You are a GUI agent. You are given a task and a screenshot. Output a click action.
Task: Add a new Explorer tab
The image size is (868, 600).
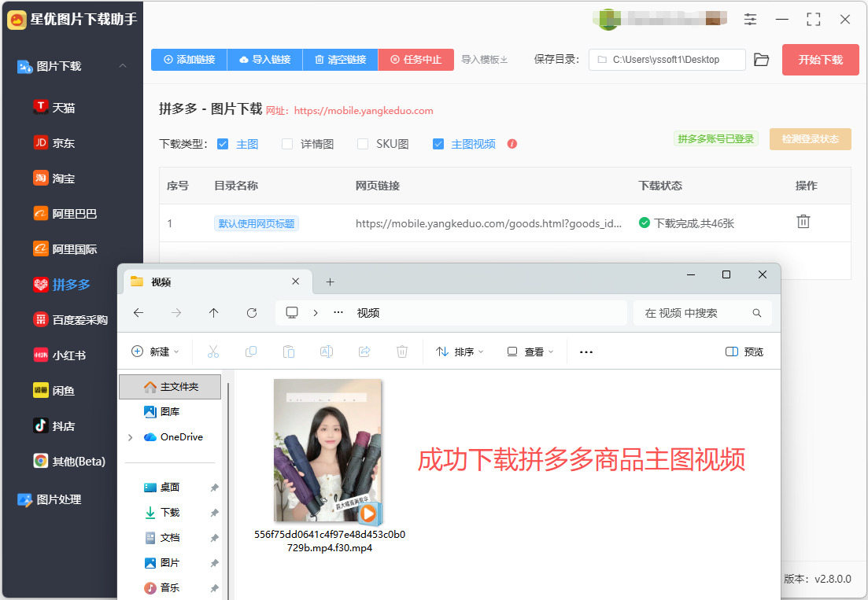pyautogui.click(x=330, y=282)
